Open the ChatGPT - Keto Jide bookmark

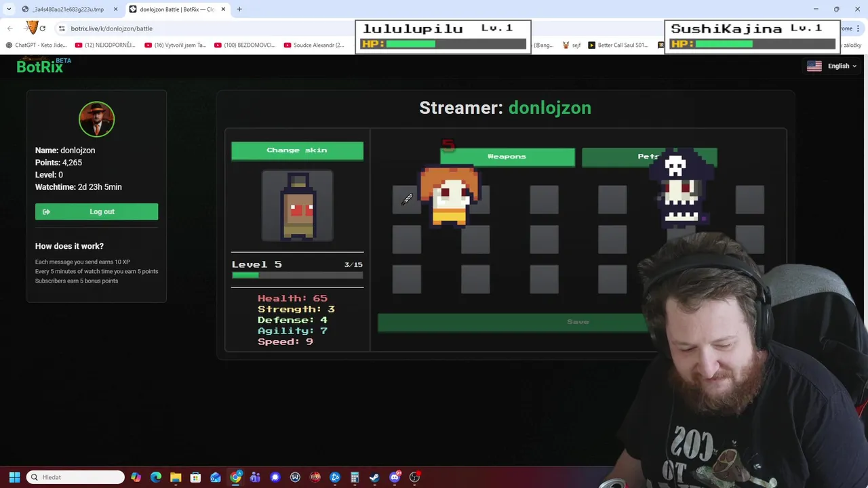(37, 45)
